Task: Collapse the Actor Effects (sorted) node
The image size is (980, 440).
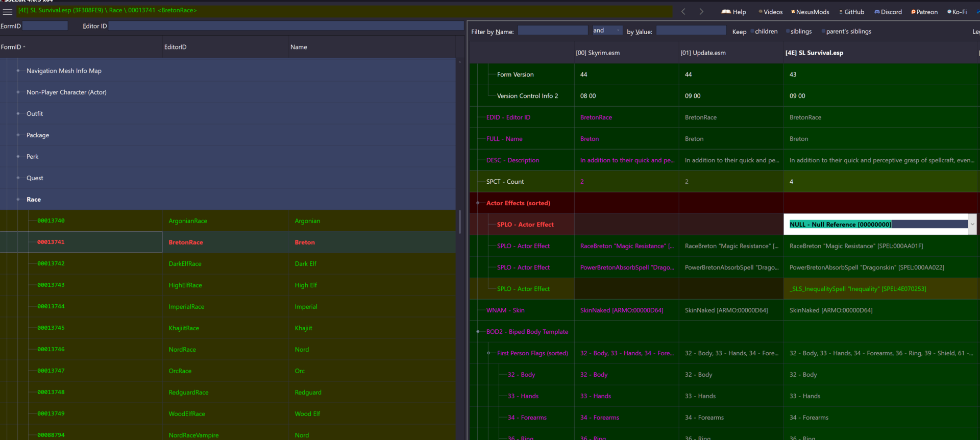Action: pos(478,203)
